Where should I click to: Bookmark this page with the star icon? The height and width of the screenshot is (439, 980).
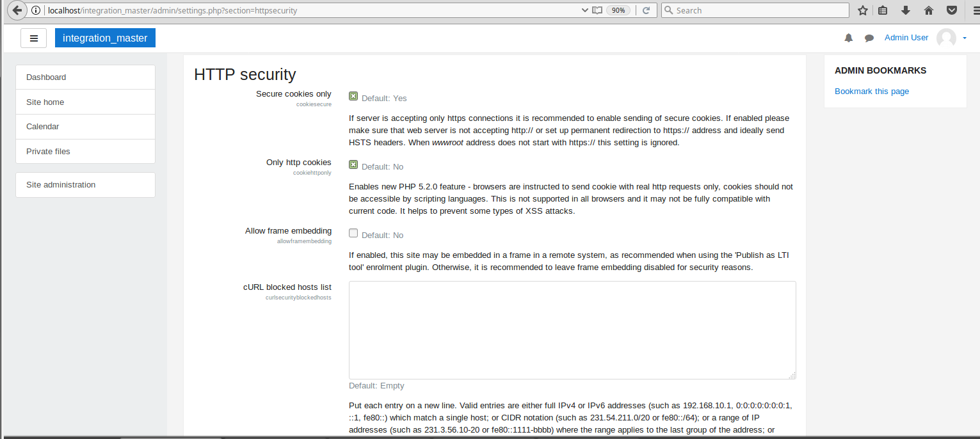click(863, 10)
